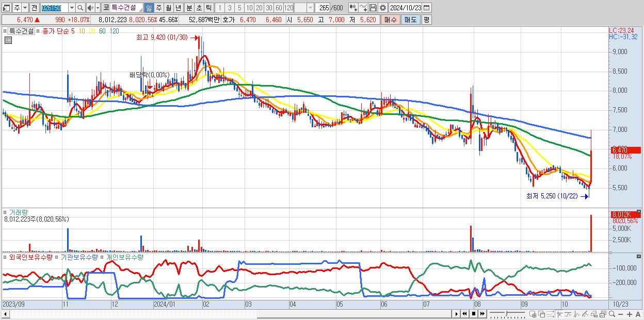Screen dimensions: 644x320
Task: Zoom out with the minus icon
Action: pos(620,314)
